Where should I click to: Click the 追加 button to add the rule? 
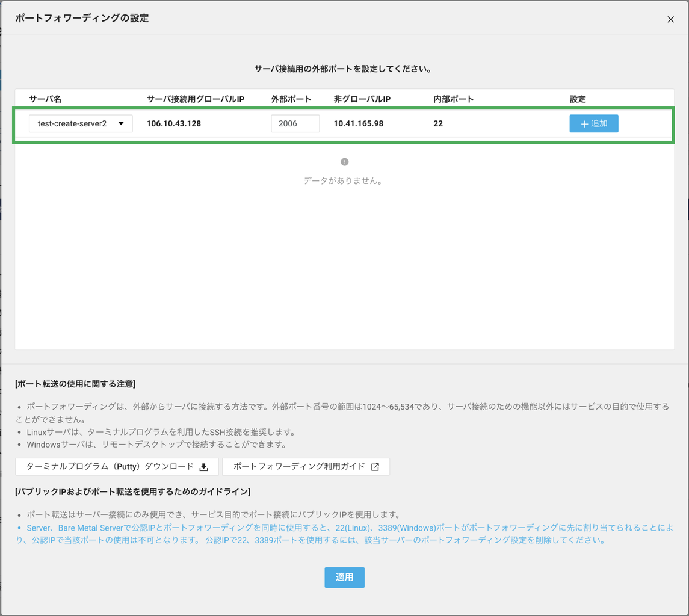tap(593, 123)
